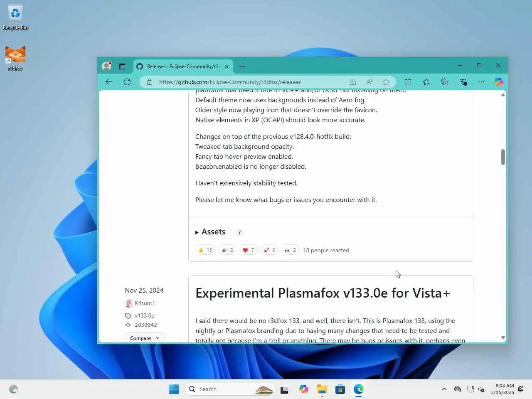Show hidden system tray icons

[444, 389]
